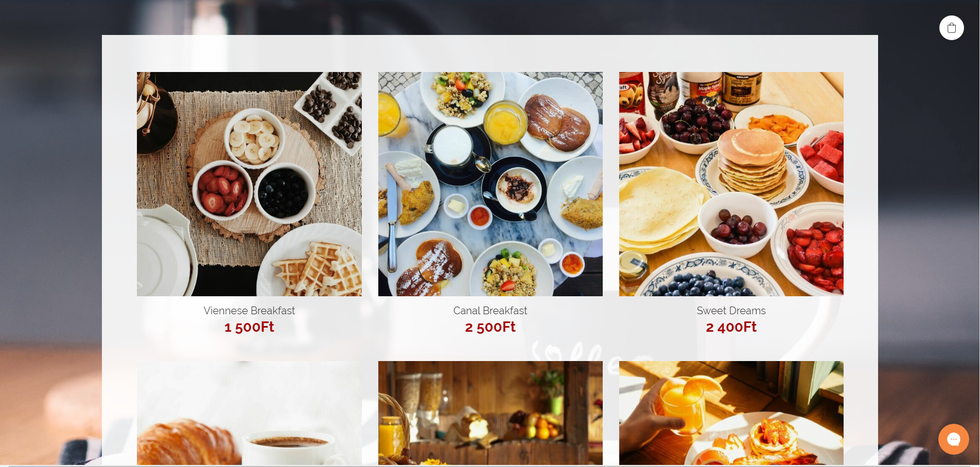Open the orange chat bubble widget
This screenshot has width=980, height=467.
[x=953, y=439]
